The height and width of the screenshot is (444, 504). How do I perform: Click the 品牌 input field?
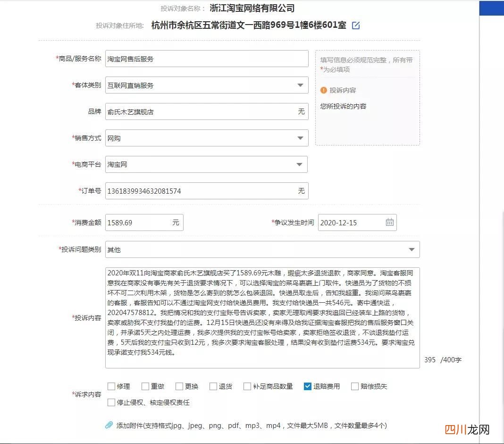(x=207, y=111)
